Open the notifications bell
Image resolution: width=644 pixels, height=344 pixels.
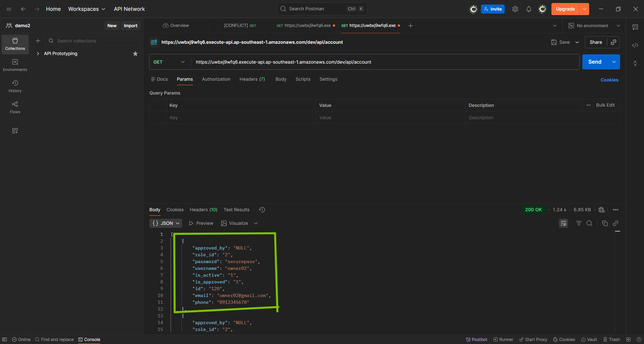tap(529, 9)
